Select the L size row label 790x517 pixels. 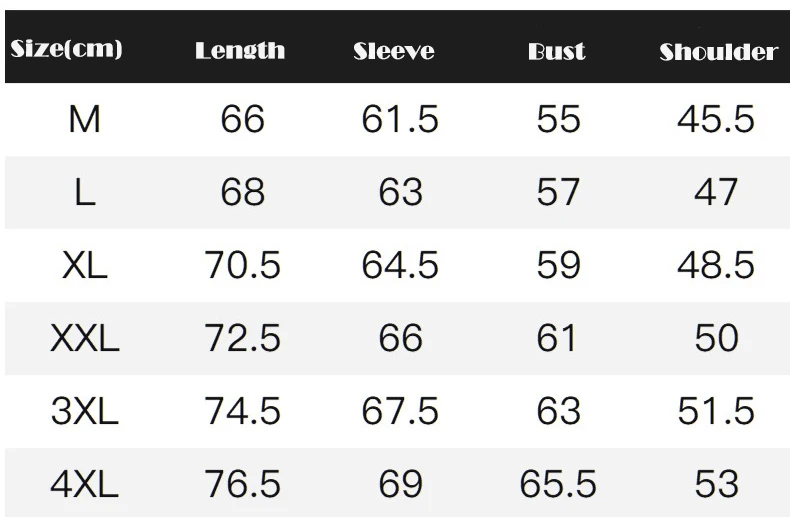(x=84, y=192)
